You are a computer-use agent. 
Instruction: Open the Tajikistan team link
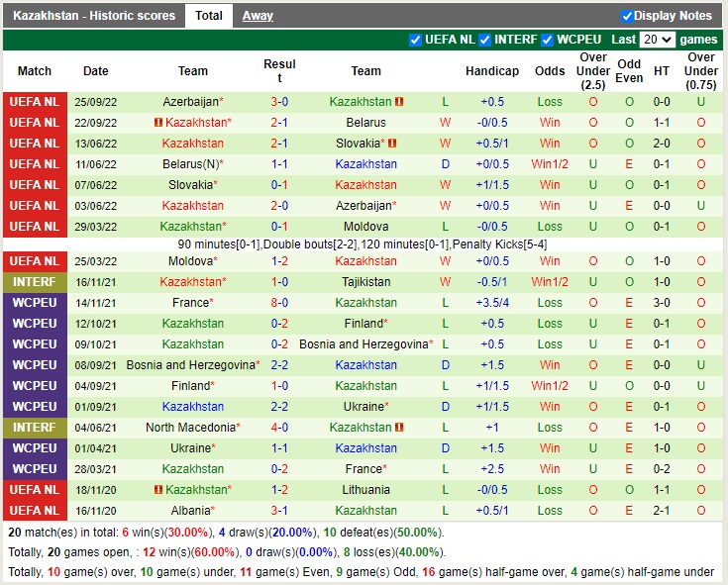tap(365, 282)
